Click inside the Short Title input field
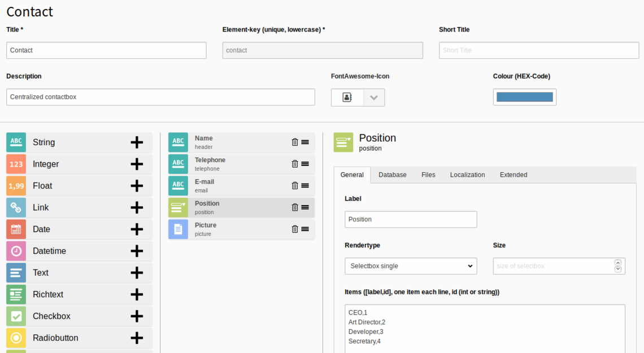The image size is (644, 353). pos(538,50)
